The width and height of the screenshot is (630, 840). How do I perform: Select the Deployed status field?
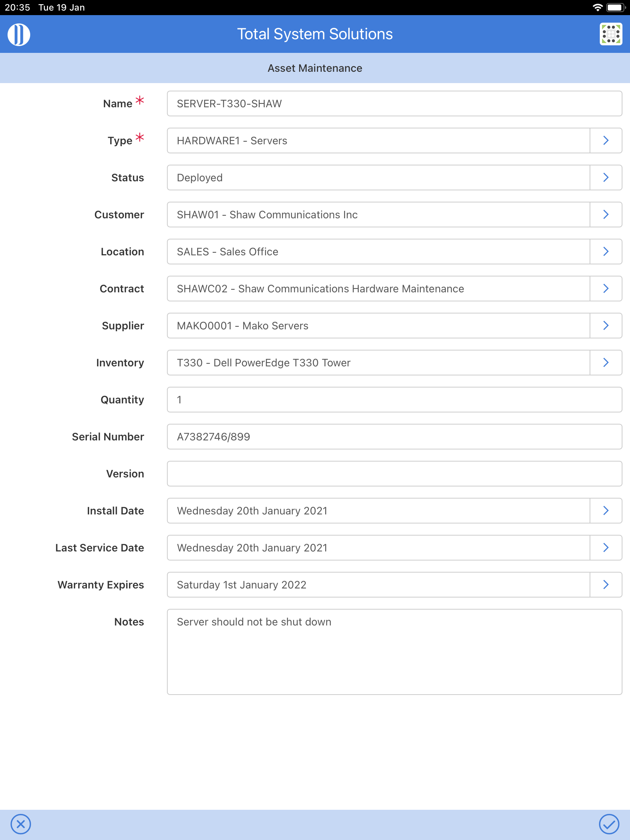click(x=378, y=178)
